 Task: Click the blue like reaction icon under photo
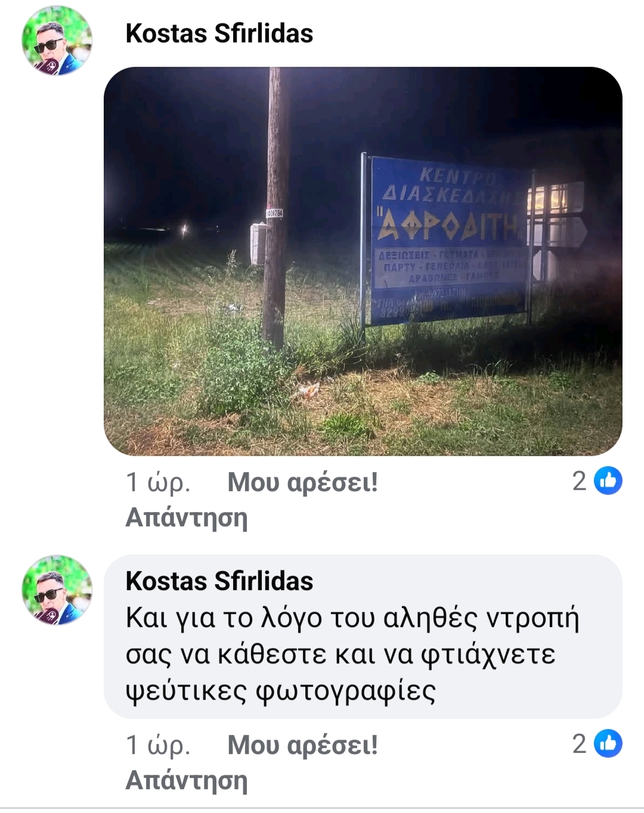608,480
